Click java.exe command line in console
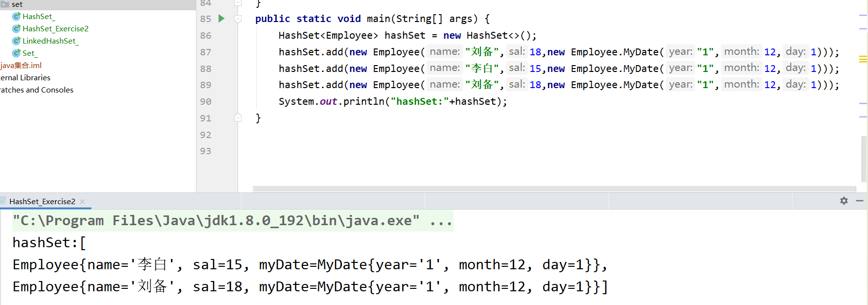868x305 pixels. 233,221
